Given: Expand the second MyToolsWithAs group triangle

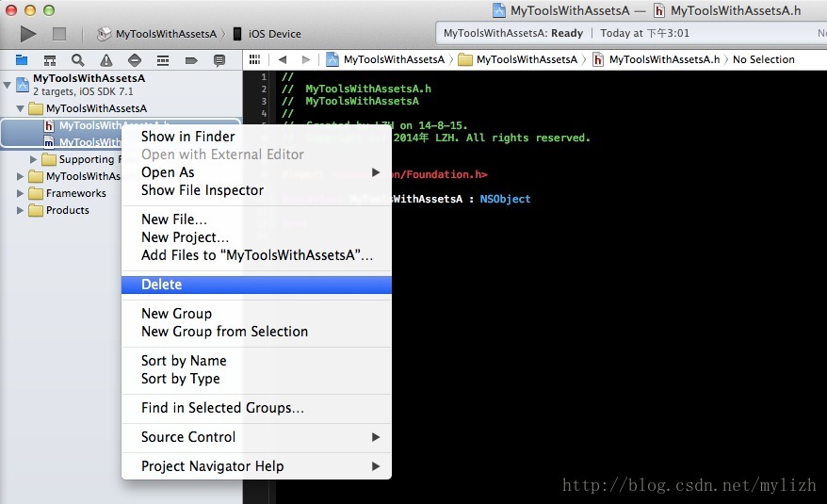Looking at the screenshot, I should click(20, 176).
